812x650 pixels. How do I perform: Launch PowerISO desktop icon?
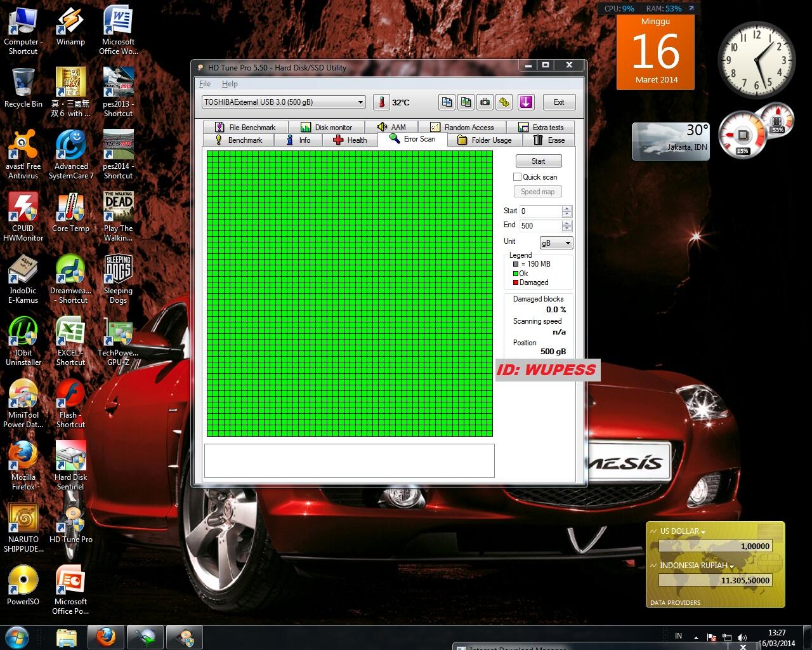pos(23,586)
